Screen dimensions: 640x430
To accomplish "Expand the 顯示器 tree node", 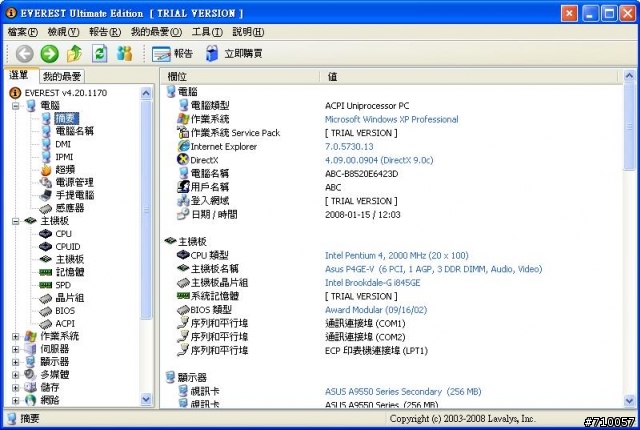I will coord(16,362).
